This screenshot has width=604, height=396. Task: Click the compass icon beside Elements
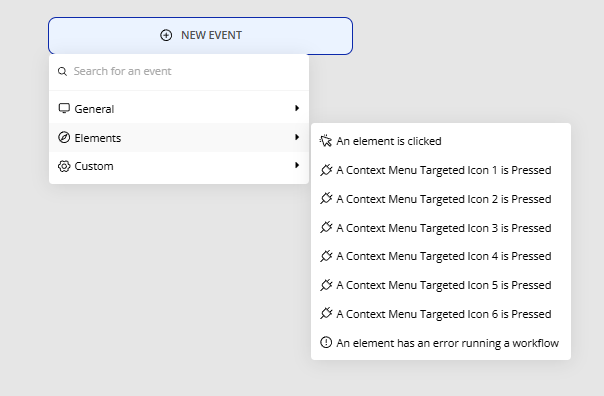point(64,137)
